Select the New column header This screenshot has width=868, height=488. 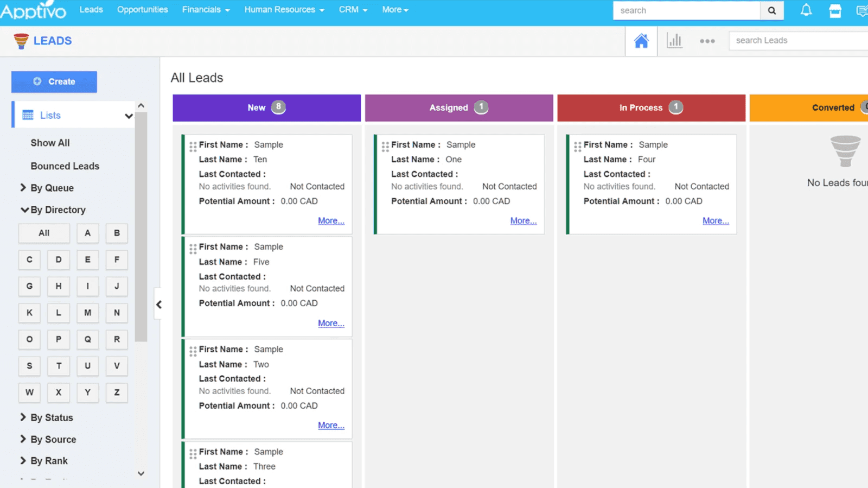tap(266, 107)
